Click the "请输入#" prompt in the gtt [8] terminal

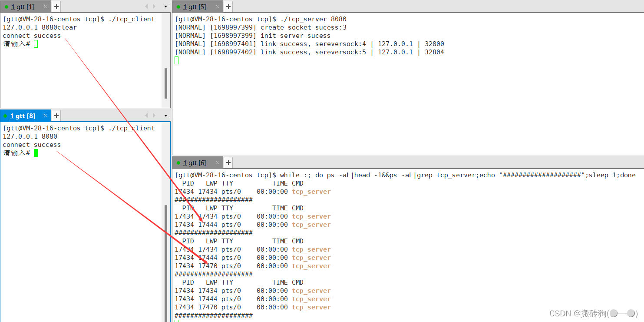[17, 153]
